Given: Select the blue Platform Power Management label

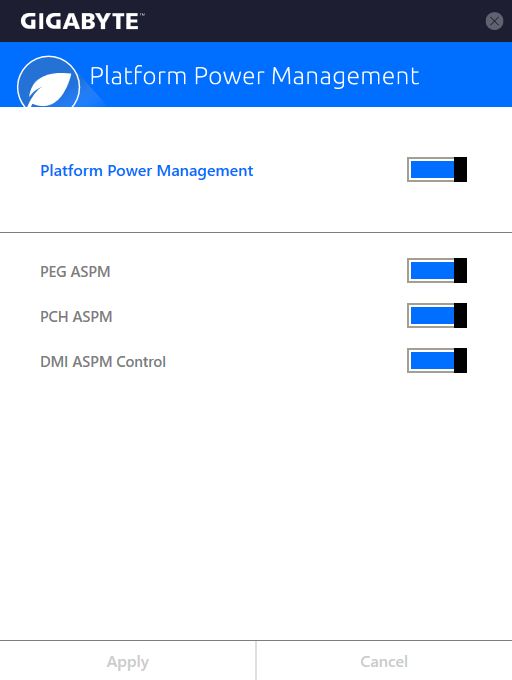Looking at the screenshot, I should point(147,171).
